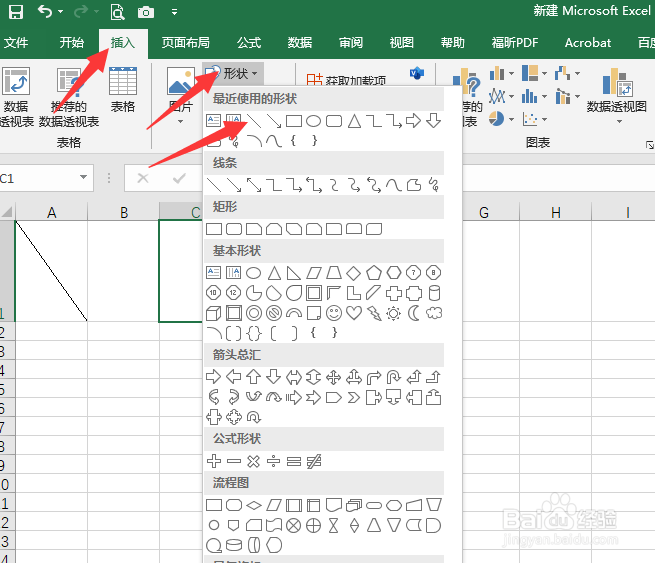Click the formula bar cancel X
655x563 pixels.
point(143,178)
